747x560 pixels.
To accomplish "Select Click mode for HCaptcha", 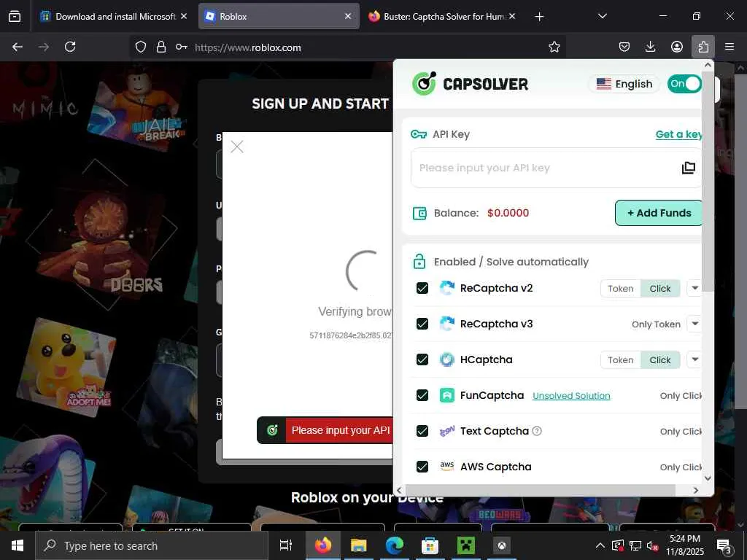I will coord(659,360).
